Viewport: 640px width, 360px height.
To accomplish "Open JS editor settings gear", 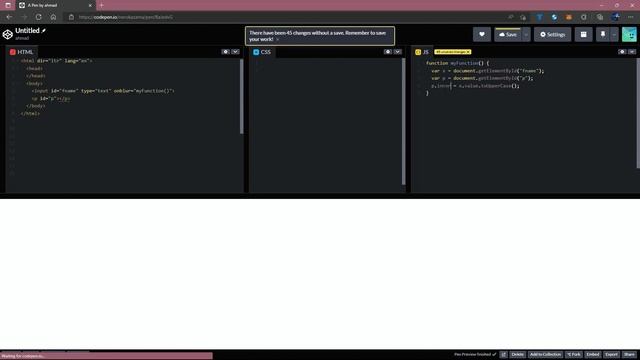I will click(622, 52).
